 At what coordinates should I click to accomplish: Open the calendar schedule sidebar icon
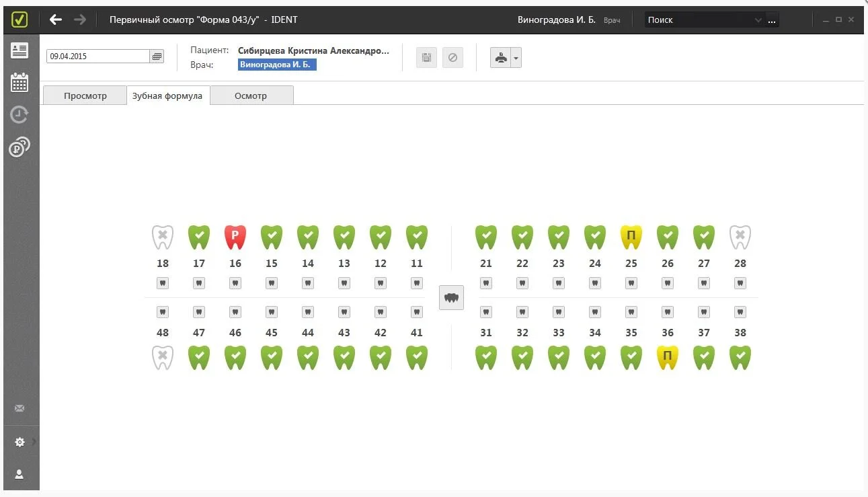(x=19, y=82)
